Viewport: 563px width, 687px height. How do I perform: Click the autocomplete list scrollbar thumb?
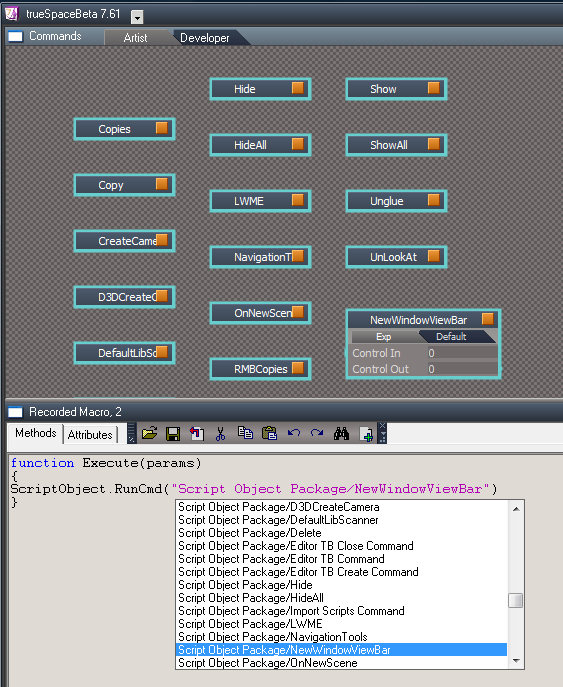pyautogui.click(x=516, y=600)
